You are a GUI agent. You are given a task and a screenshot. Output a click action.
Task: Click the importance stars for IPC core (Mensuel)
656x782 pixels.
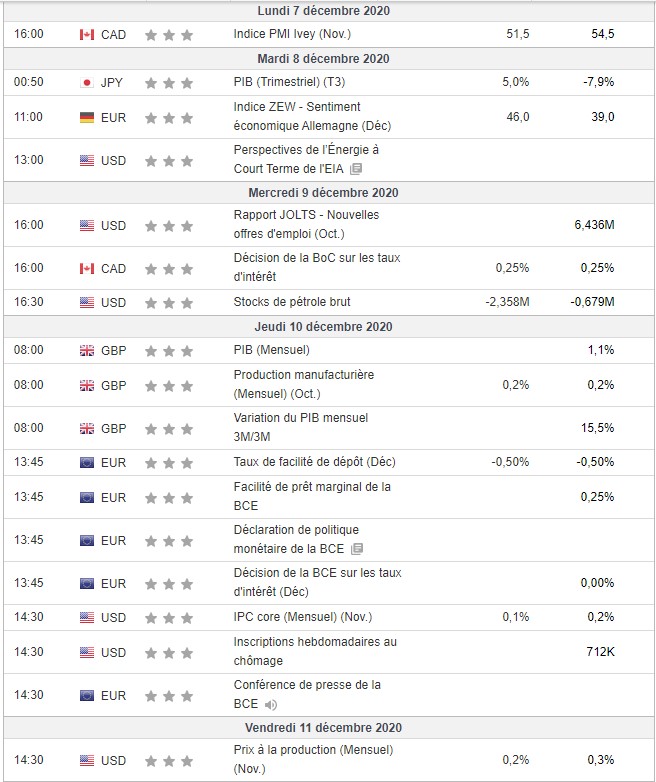pyautogui.click(x=168, y=617)
